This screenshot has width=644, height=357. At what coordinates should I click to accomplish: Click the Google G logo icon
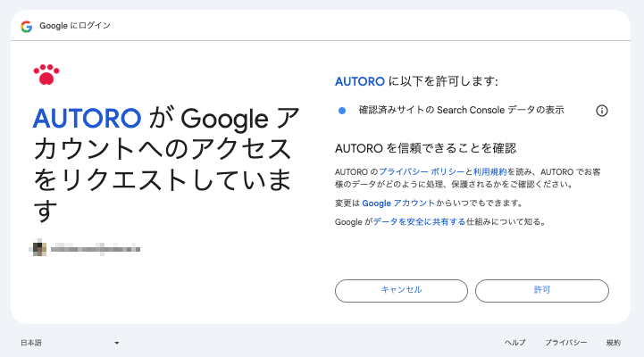click(26, 26)
